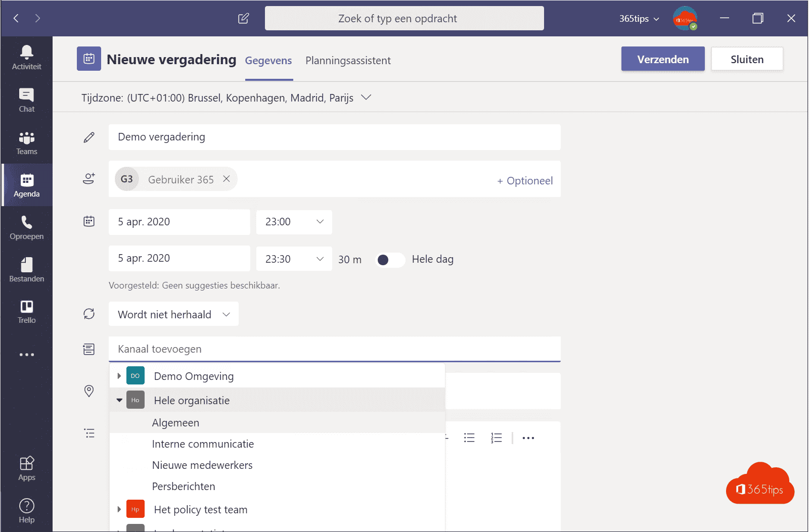Expand the Demo Omgeving team
809x532 pixels.
tap(119, 376)
